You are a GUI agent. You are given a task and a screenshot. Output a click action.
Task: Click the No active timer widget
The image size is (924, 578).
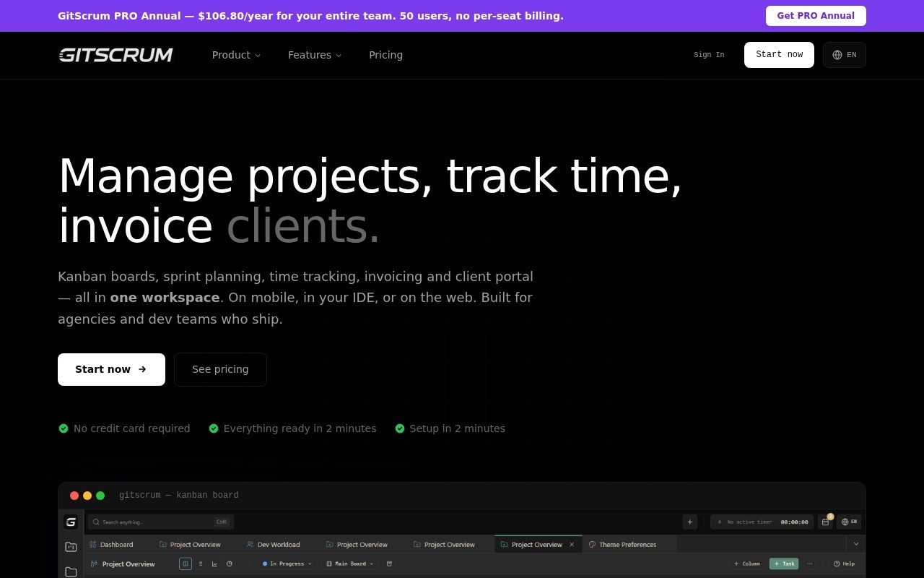click(762, 522)
